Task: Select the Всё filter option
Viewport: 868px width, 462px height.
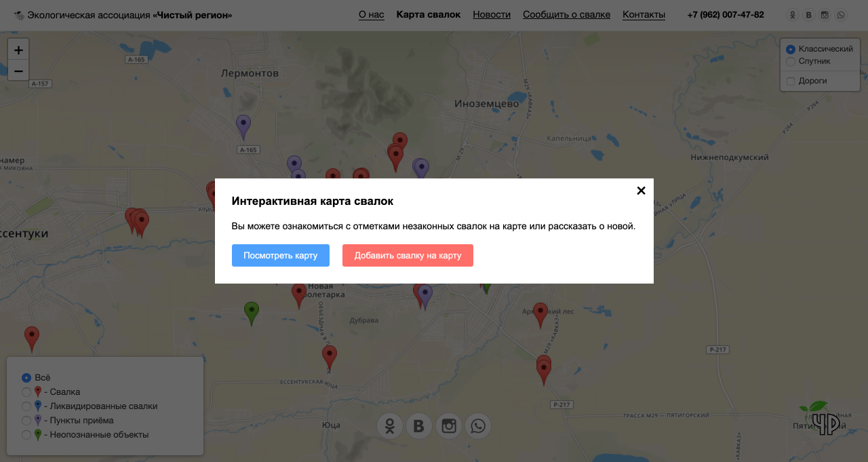Action: coord(26,378)
